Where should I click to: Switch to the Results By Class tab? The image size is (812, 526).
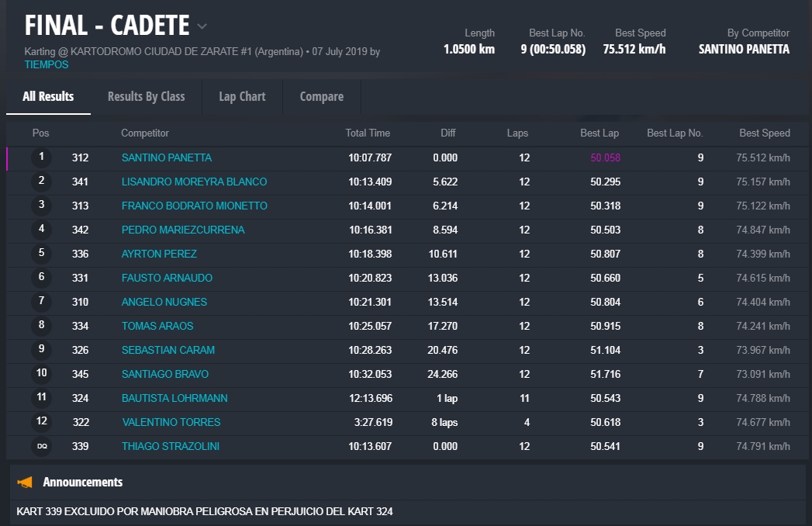(x=146, y=96)
